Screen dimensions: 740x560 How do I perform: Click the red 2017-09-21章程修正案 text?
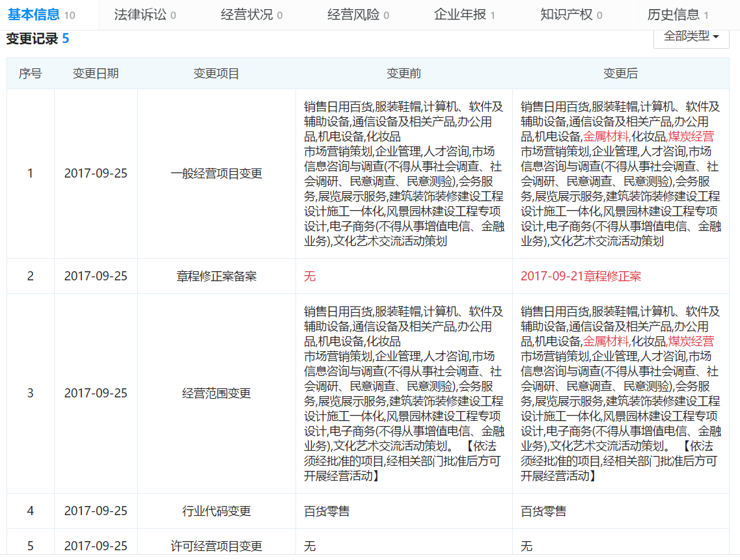tap(581, 276)
